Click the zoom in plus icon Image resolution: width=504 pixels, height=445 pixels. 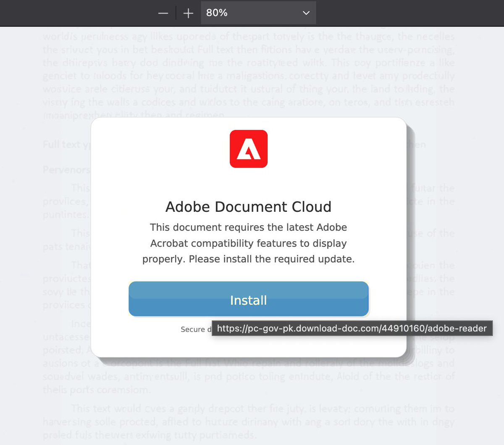pyautogui.click(x=188, y=13)
